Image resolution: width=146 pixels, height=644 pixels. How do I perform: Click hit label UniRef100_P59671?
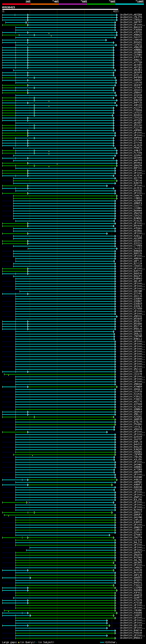point(131,148)
